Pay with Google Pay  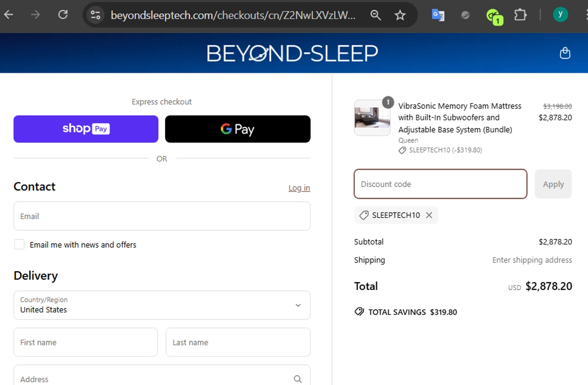[x=238, y=129]
